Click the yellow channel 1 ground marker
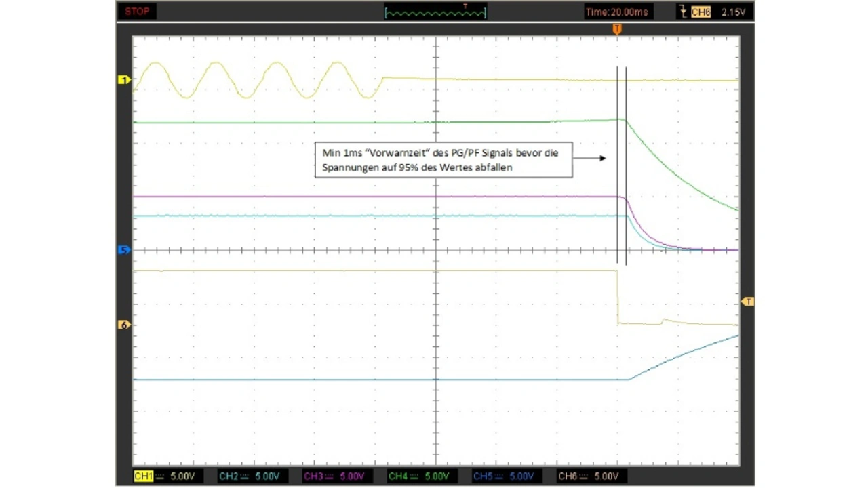This screenshot has height=488, width=868. [124, 80]
